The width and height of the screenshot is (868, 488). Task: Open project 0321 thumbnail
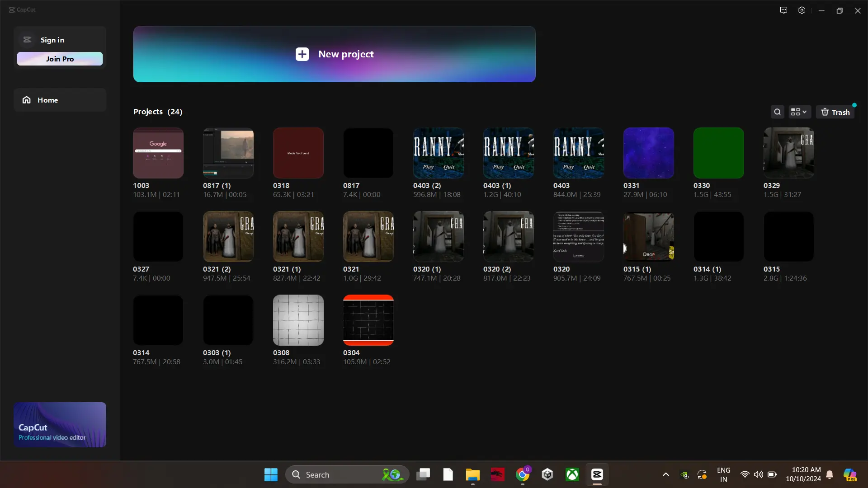[368, 236]
